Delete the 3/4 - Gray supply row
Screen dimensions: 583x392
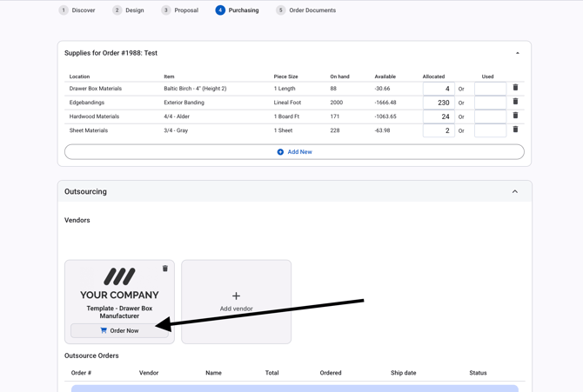click(515, 130)
